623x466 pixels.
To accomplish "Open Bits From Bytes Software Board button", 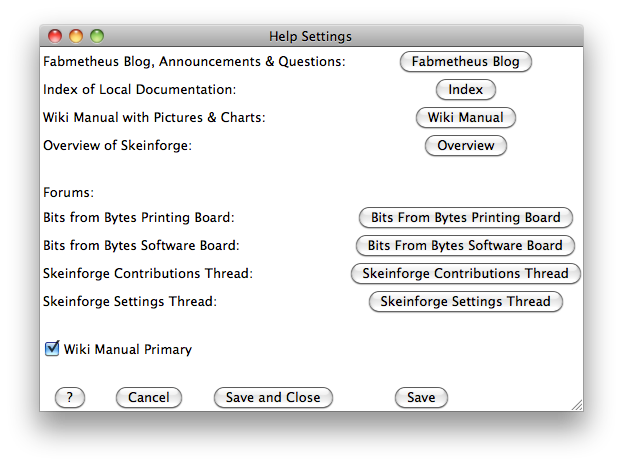I will (465, 246).
